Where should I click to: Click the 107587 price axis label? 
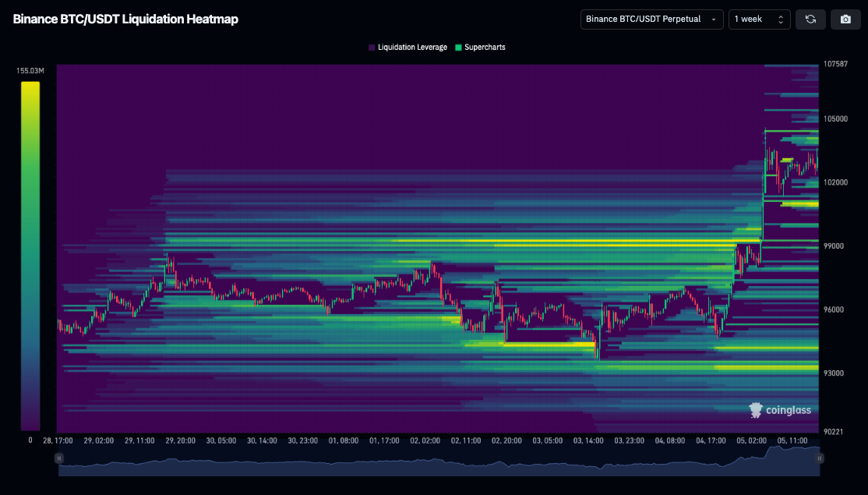[x=835, y=64]
